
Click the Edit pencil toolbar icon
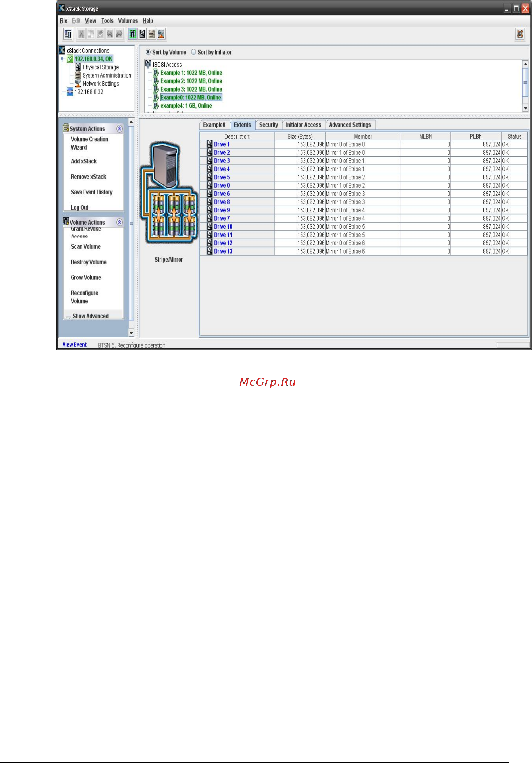[x=100, y=34]
